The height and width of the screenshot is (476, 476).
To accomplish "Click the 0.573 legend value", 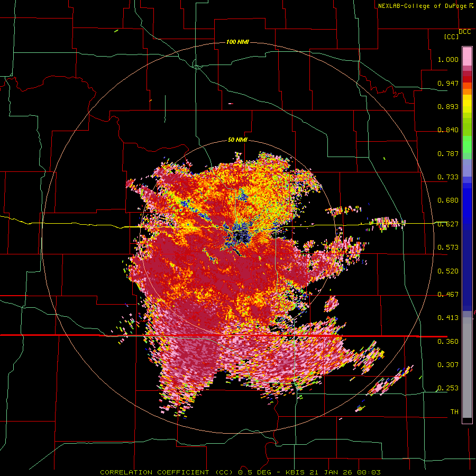I will (448, 247).
